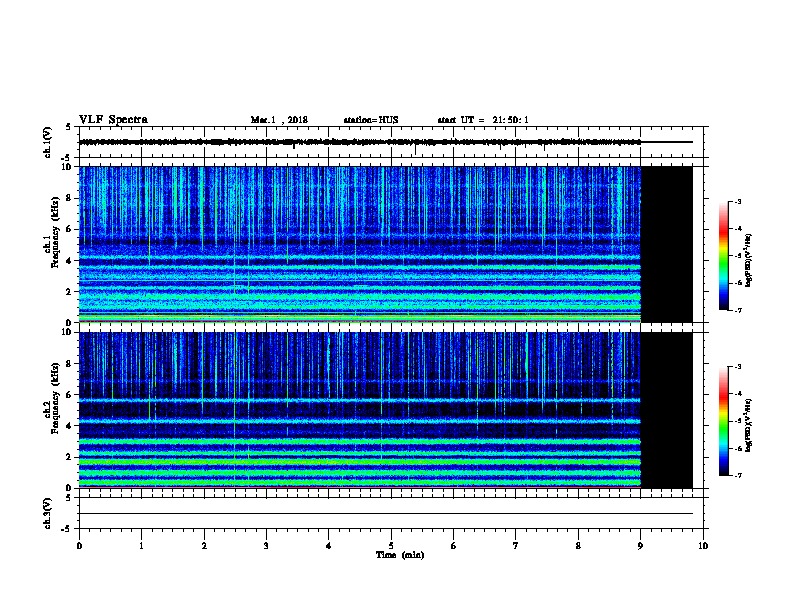Viewport: 792px width, 612px height.
Task: Click the "8" kHz tick of ch.1 spectrogram
Action: coord(69,198)
